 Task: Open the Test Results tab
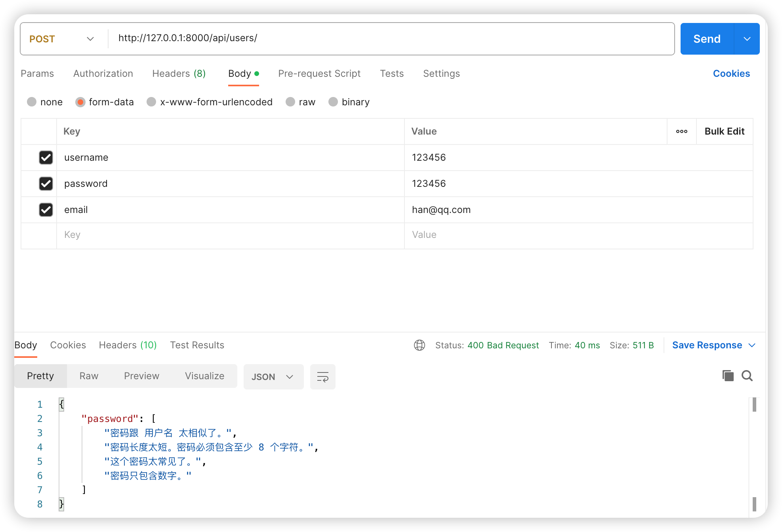(197, 345)
